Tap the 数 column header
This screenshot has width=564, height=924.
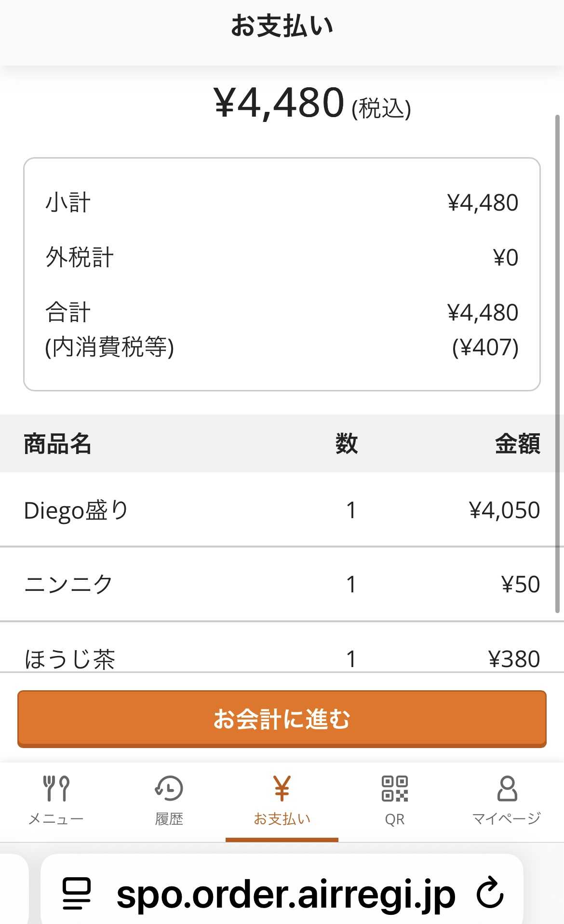[346, 443]
